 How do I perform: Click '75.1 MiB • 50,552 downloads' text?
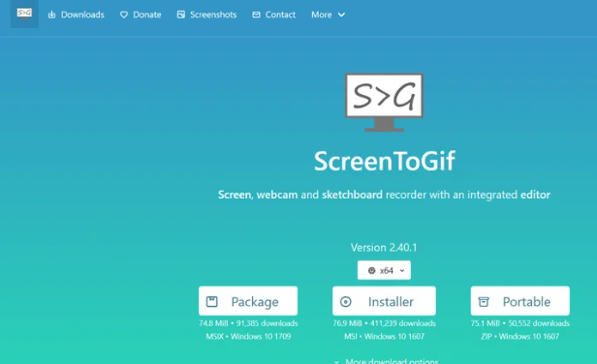[520, 323]
